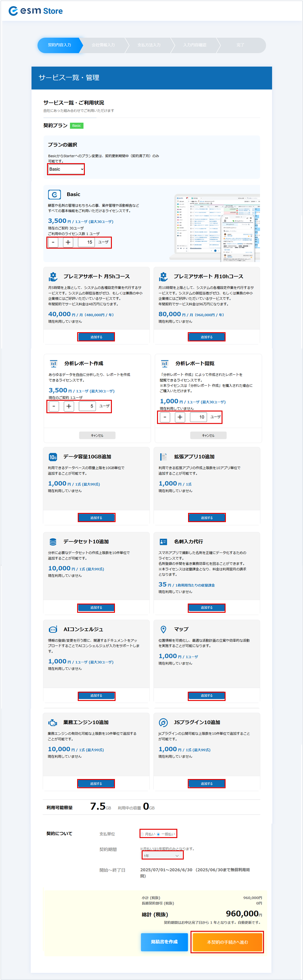Click the 総計 960,000円 amount
This screenshot has width=303, height=980.
point(244,914)
